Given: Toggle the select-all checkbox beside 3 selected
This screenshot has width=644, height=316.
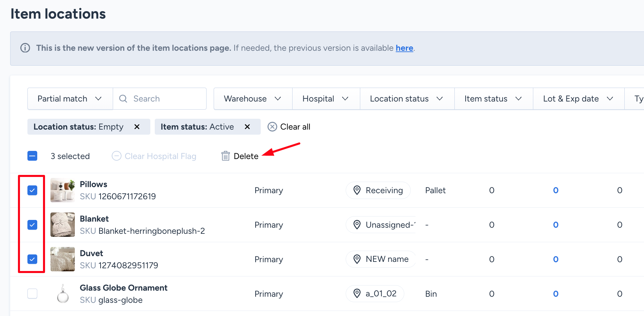Looking at the screenshot, I should pos(33,156).
